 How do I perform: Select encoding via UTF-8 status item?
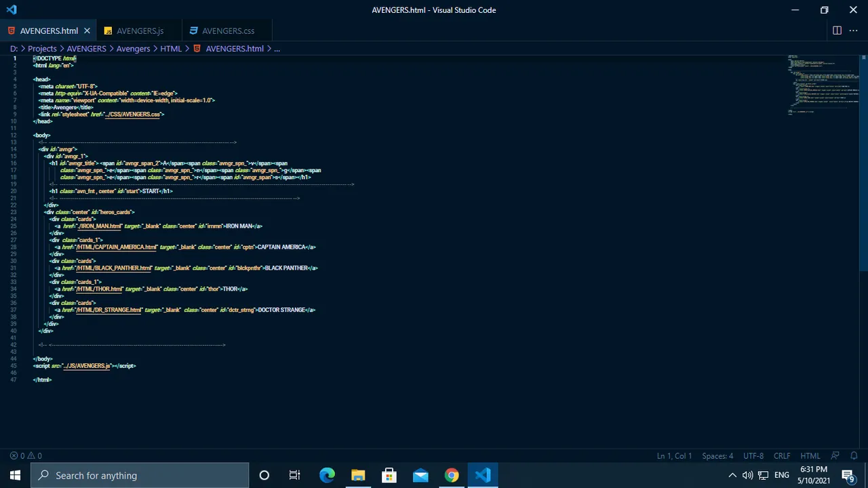753,456
